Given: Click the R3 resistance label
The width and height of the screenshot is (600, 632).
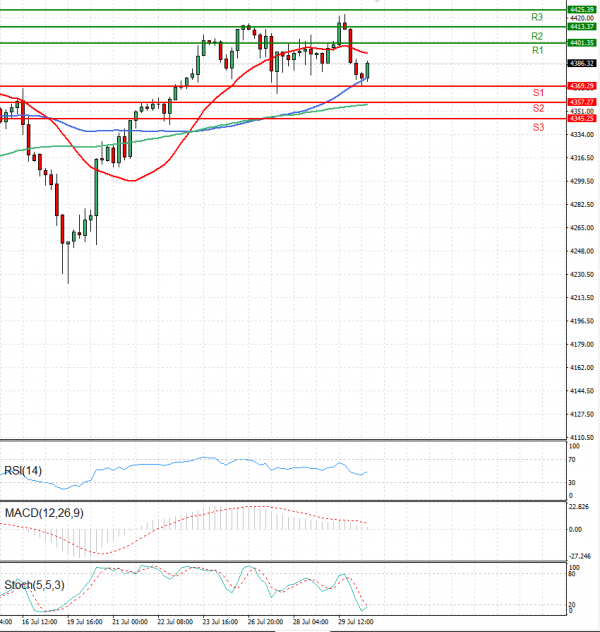Looking at the screenshot, I should coord(537,17).
